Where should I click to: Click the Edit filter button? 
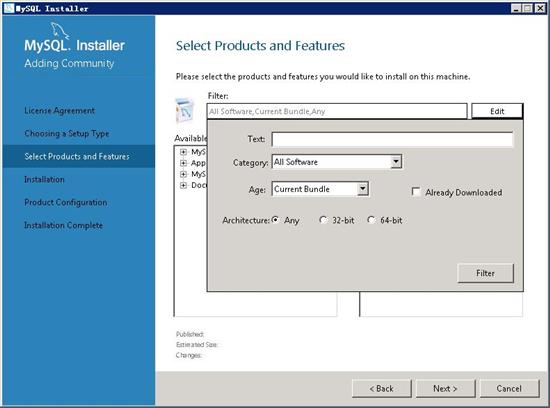click(497, 111)
